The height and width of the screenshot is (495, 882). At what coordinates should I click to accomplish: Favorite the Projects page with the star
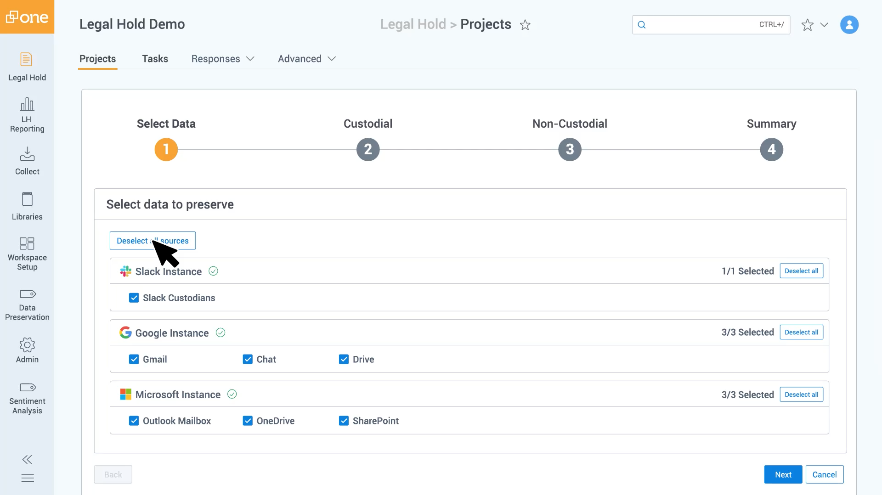pyautogui.click(x=526, y=25)
